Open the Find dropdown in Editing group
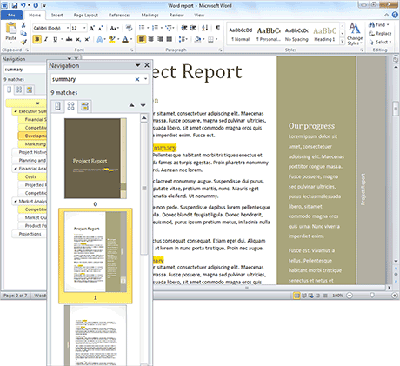The height and width of the screenshot is (366, 400). [388, 25]
